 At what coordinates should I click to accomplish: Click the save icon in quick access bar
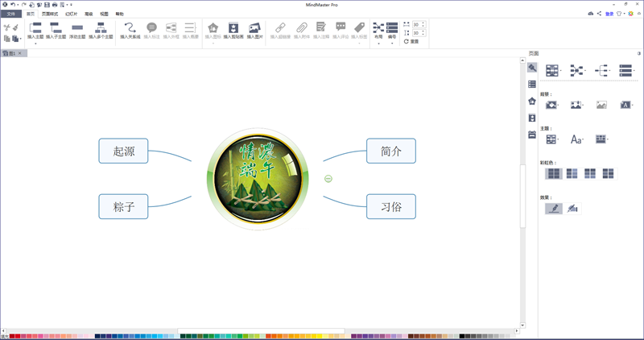pyautogui.click(x=47, y=5)
